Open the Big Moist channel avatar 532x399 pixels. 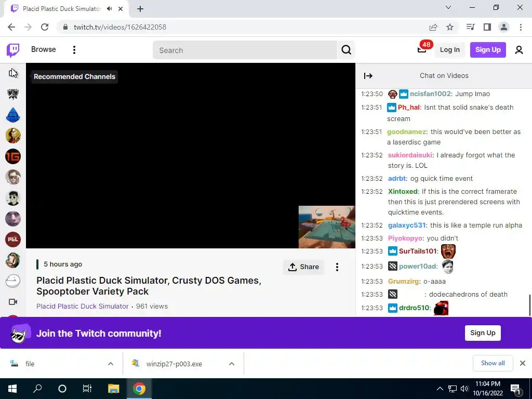tap(13, 115)
